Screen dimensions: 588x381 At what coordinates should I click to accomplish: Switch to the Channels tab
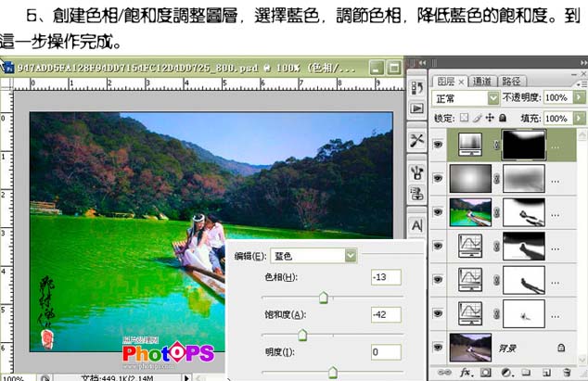(481, 81)
